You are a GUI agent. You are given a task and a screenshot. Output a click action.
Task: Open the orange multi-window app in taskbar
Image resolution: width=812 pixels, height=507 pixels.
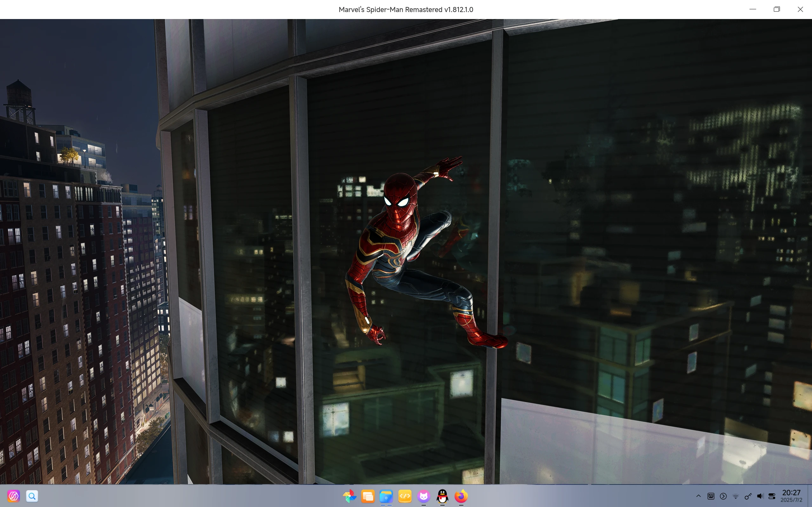click(x=368, y=496)
